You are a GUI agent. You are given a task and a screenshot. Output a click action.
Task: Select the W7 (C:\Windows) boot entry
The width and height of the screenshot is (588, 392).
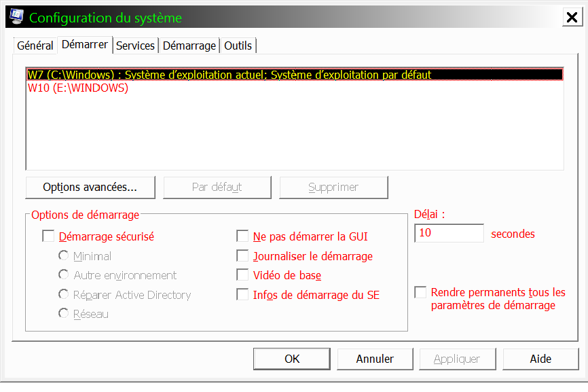295,75
